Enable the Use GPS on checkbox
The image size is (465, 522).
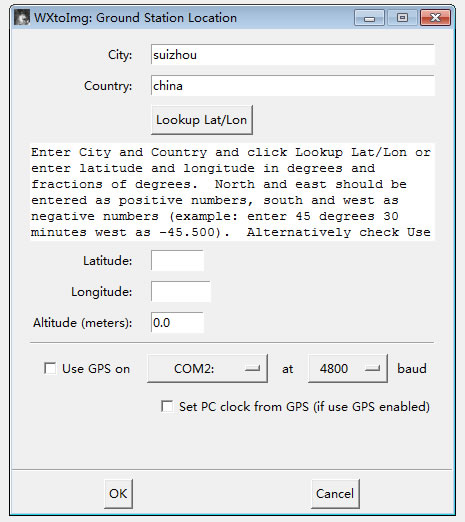(x=50, y=369)
